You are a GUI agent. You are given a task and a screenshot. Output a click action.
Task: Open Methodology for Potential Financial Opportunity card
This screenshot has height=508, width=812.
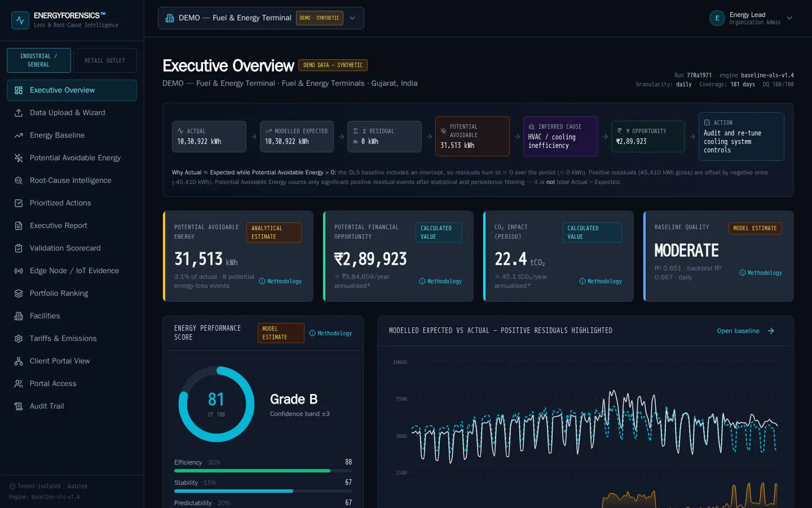(x=440, y=281)
